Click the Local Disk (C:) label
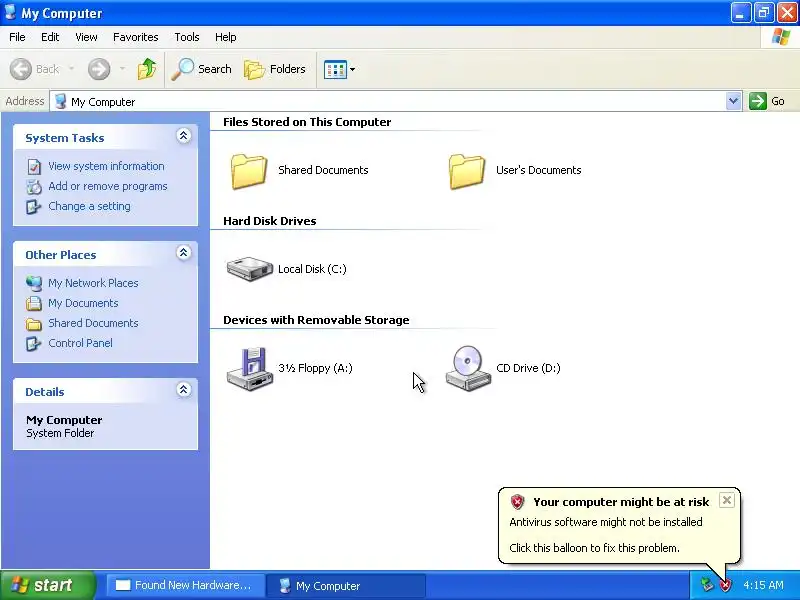Screen dimensions: 800x600 pyautogui.click(x=312, y=269)
